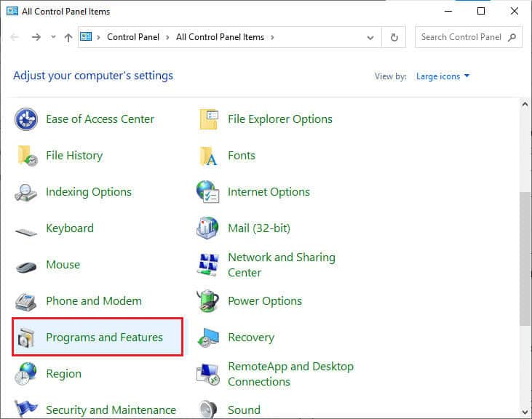532x419 pixels.
Task: Expand chevron after All Control Panel Items
Action: point(272,37)
